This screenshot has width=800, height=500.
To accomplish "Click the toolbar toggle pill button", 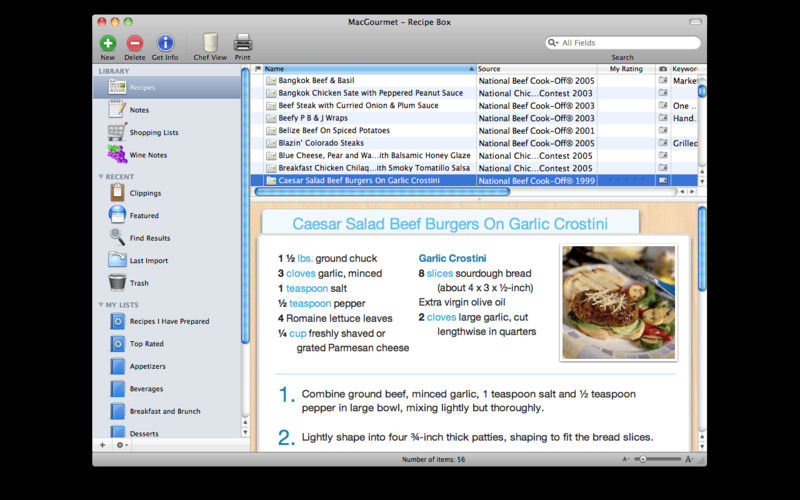I will click(x=695, y=22).
